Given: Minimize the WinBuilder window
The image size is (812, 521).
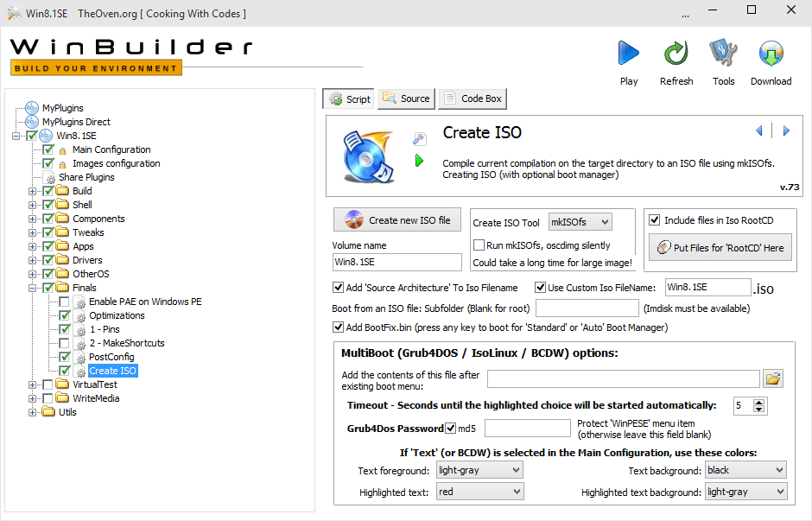Looking at the screenshot, I should point(713,10).
